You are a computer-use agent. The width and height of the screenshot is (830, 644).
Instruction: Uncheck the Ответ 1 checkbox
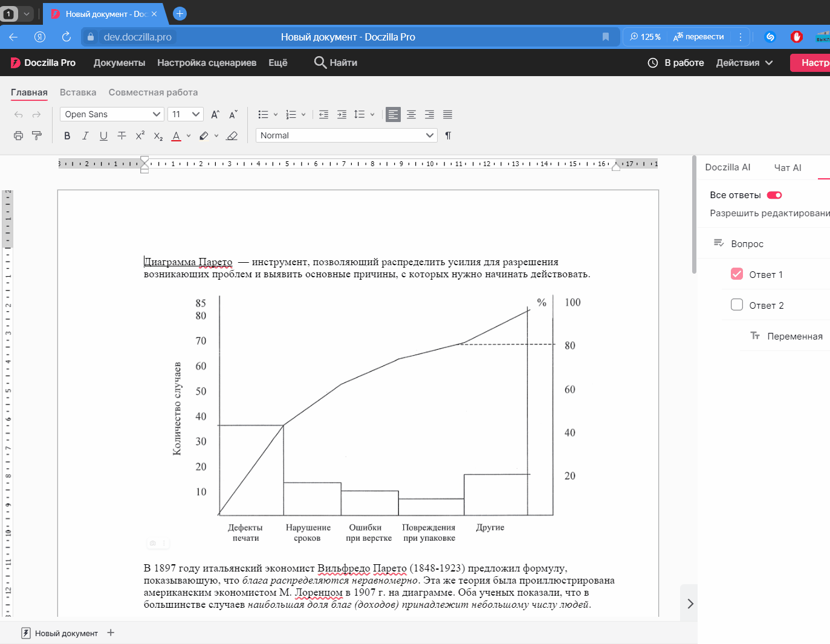(x=737, y=274)
